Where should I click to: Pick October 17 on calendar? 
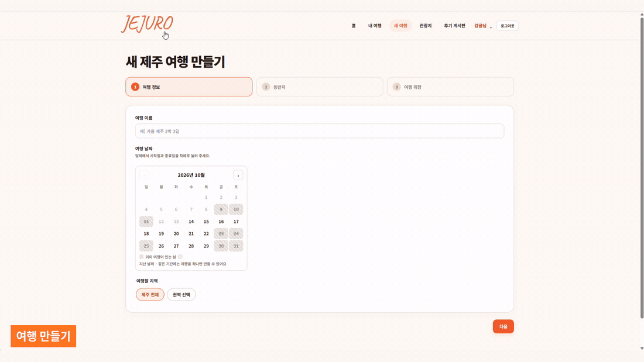(x=236, y=222)
